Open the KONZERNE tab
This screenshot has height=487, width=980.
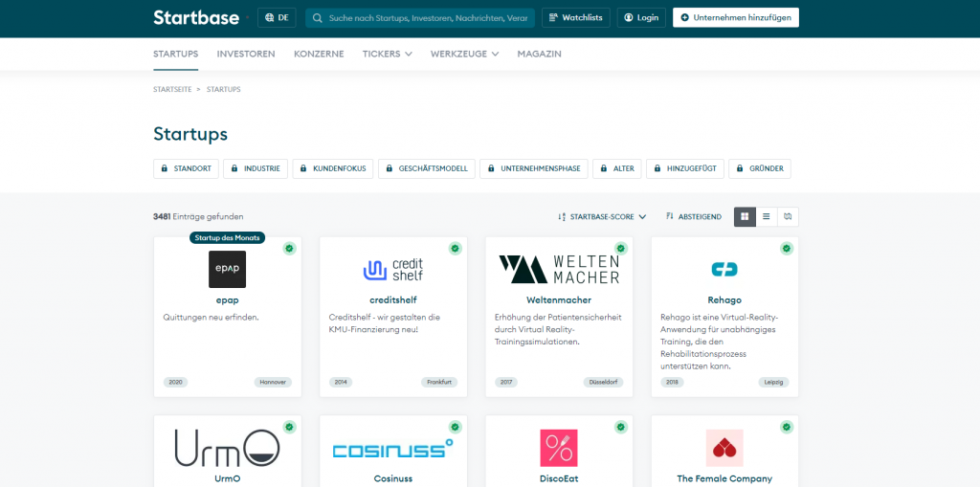(x=319, y=54)
